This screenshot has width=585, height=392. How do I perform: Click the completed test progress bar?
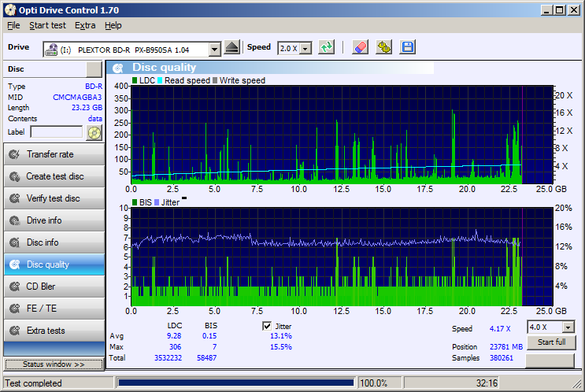(235, 383)
